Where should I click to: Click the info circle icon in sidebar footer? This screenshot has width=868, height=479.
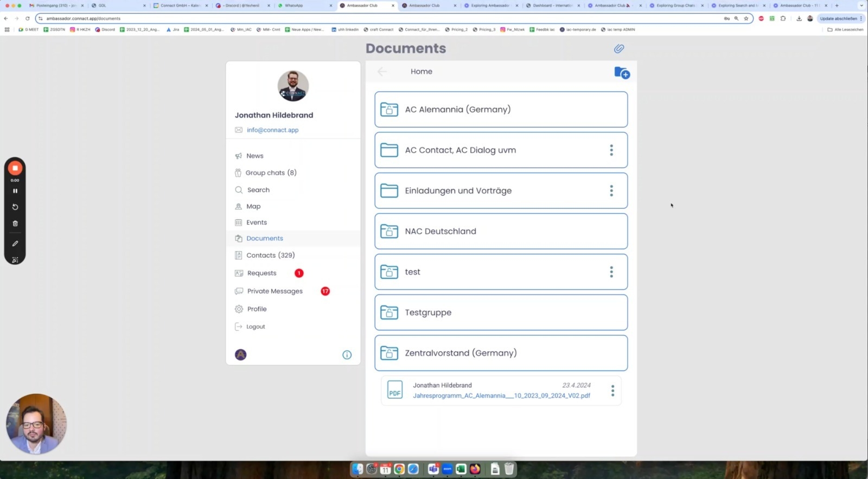(347, 355)
